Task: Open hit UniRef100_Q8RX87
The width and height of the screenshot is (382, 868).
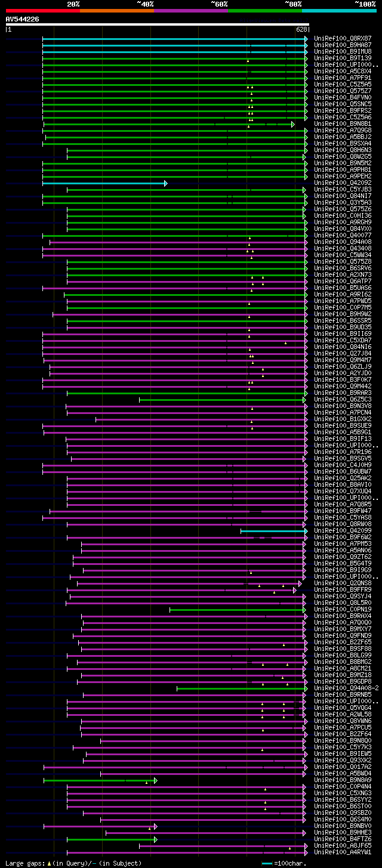Action: click(343, 39)
